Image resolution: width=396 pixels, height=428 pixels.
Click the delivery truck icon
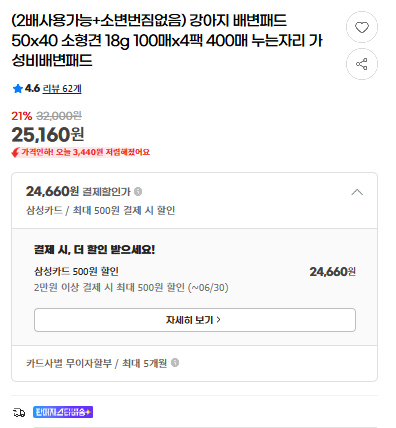click(x=19, y=413)
